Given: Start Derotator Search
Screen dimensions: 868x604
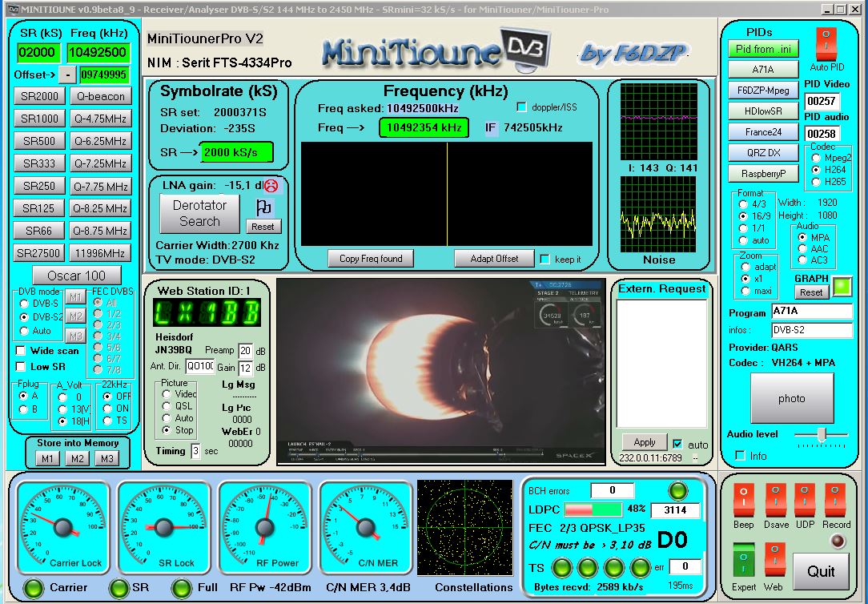Looking at the screenshot, I should [x=199, y=213].
